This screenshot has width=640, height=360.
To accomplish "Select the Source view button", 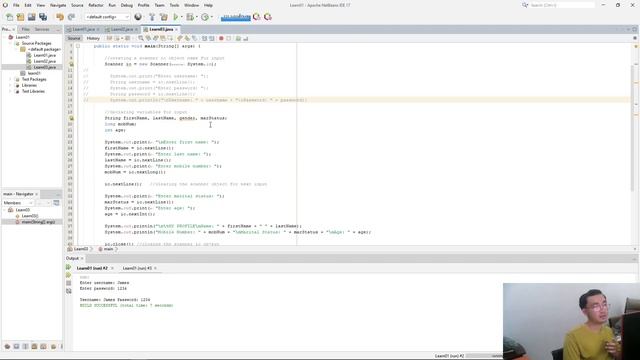I will (74, 38).
